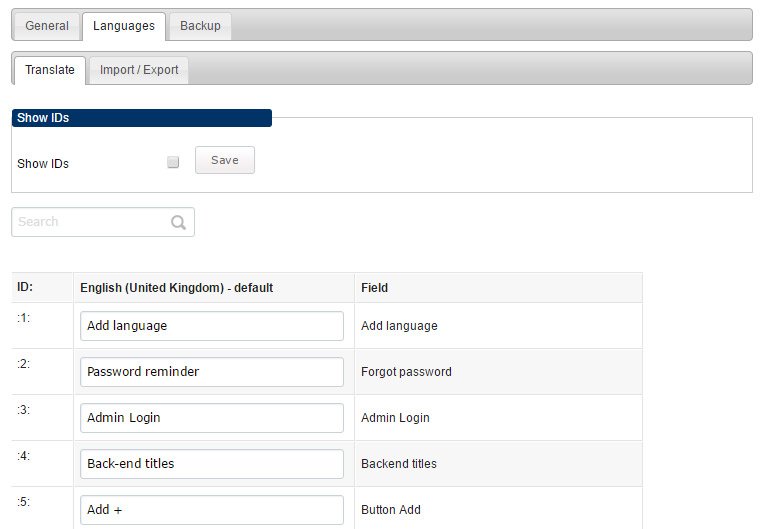Open the Import / Export sub-tab
This screenshot has width=763, height=529.
pyautogui.click(x=139, y=70)
